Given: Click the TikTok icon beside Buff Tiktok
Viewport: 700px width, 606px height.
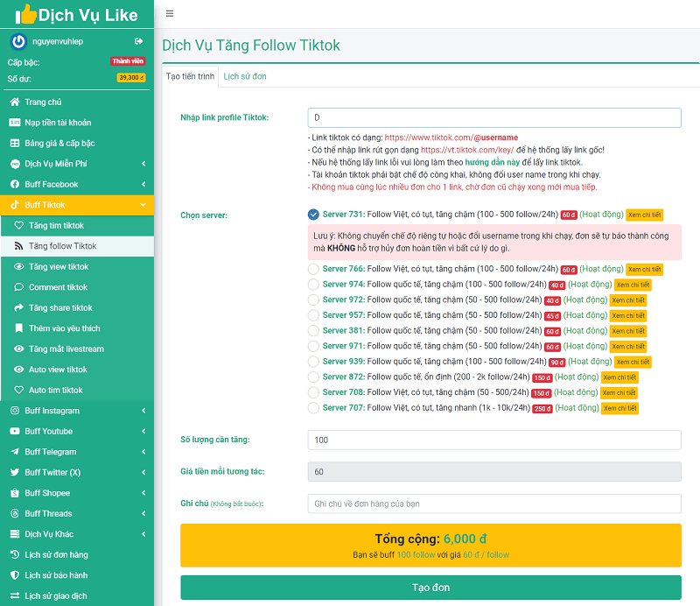Looking at the screenshot, I should click(x=15, y=205).
